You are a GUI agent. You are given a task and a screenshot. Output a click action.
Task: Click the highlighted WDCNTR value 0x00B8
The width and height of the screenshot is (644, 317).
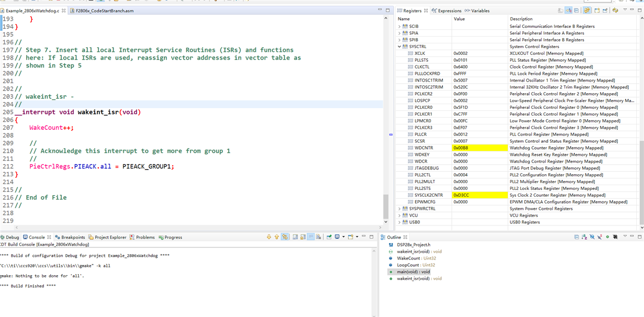[461, 148]
